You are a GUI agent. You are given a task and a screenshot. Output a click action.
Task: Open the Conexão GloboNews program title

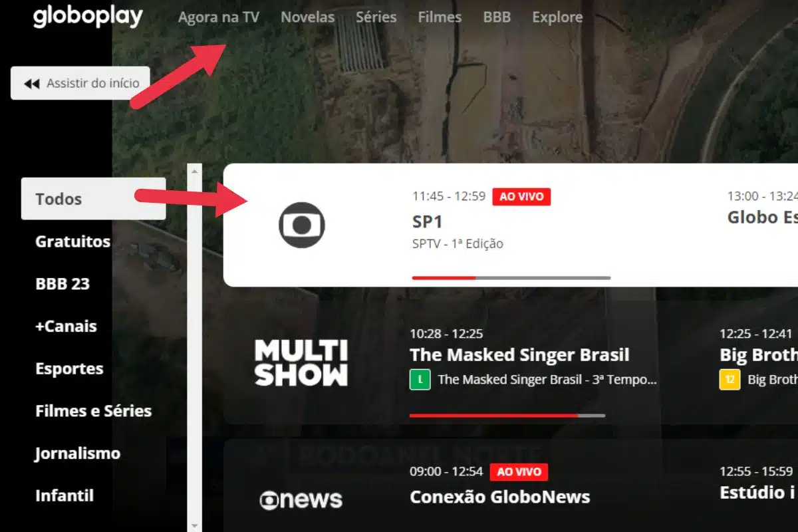[x=500, y=497]
